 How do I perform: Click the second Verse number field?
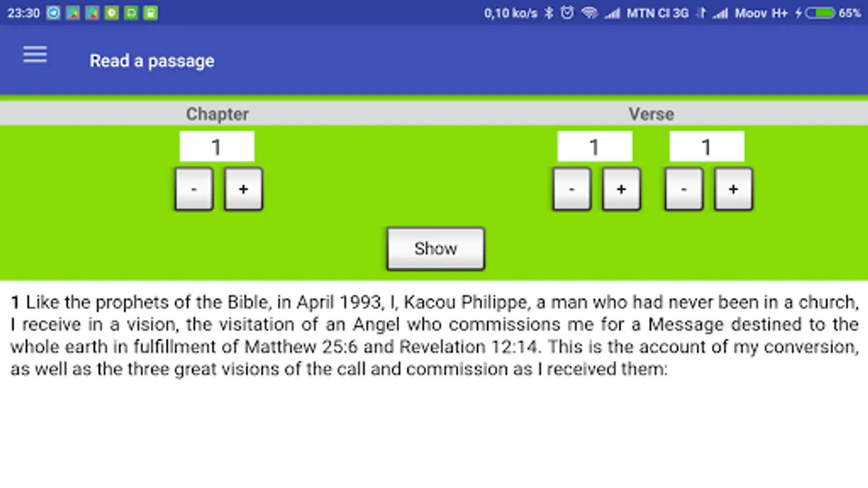pyautogui.click(x=706, y=146)
